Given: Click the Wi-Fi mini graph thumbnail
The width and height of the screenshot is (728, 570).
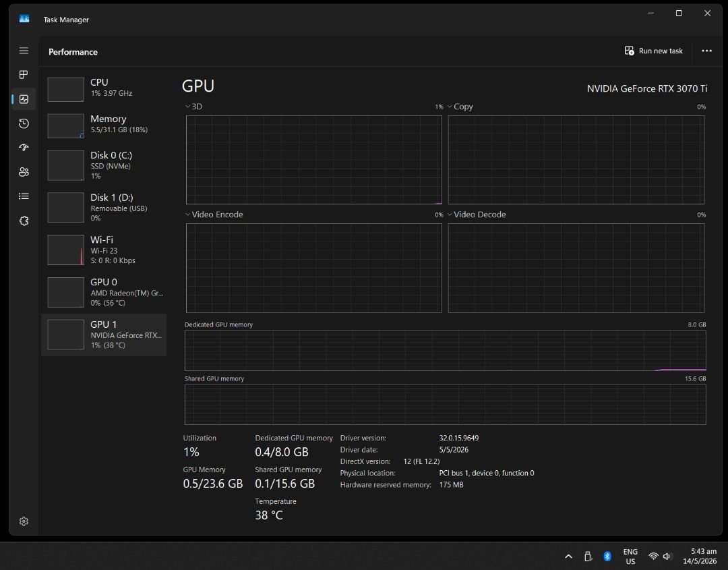Looking at the screenshot, I should click(65, 250).
